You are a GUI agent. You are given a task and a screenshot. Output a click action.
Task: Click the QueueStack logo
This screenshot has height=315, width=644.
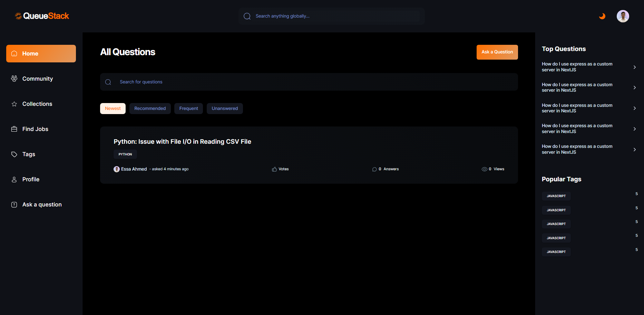tap(42, 16)
